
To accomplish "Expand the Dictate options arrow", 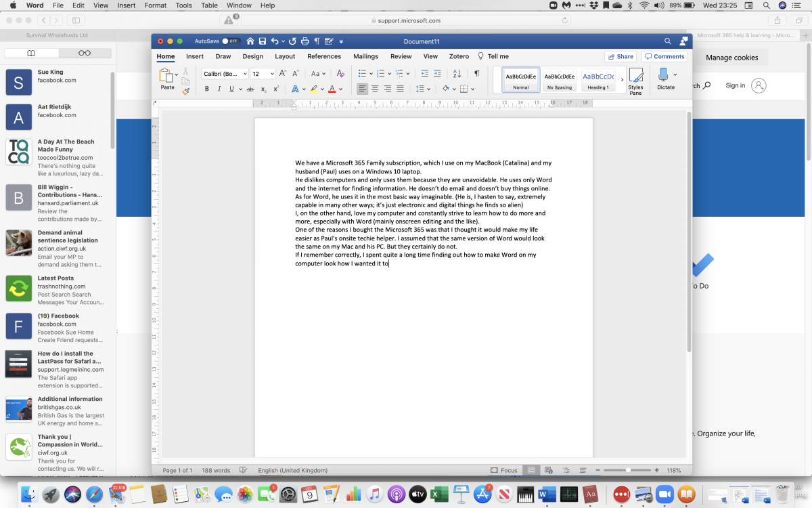I will (x=675, y=75).
